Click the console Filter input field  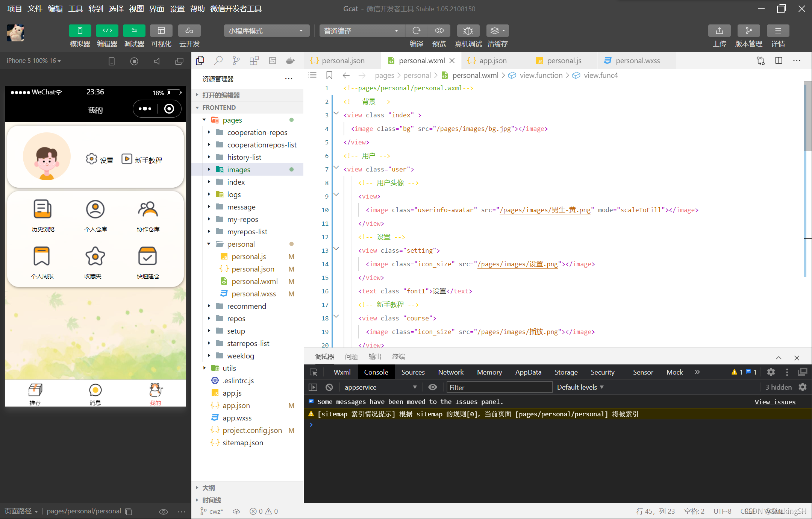(x=499, y=387)
